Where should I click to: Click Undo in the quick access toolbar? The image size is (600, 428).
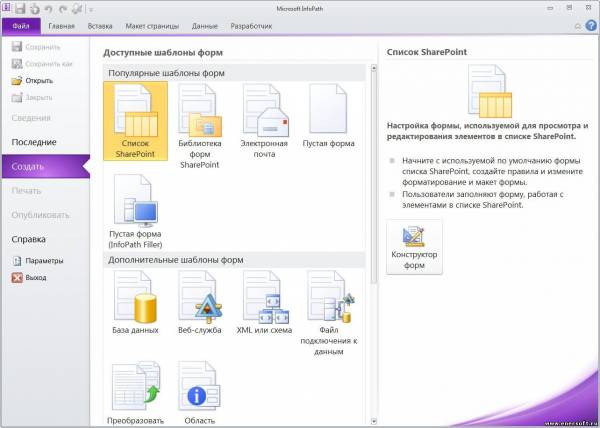(49, 9)
